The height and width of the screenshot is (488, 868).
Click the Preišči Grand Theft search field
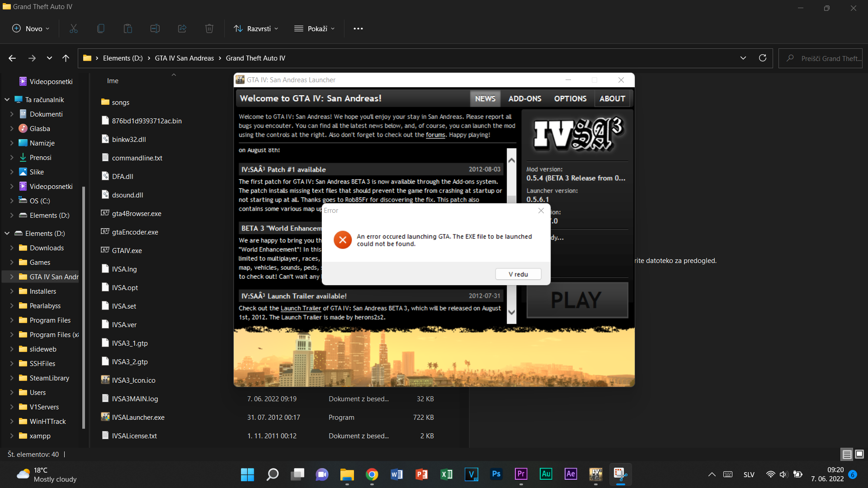[x=827, y=58]
